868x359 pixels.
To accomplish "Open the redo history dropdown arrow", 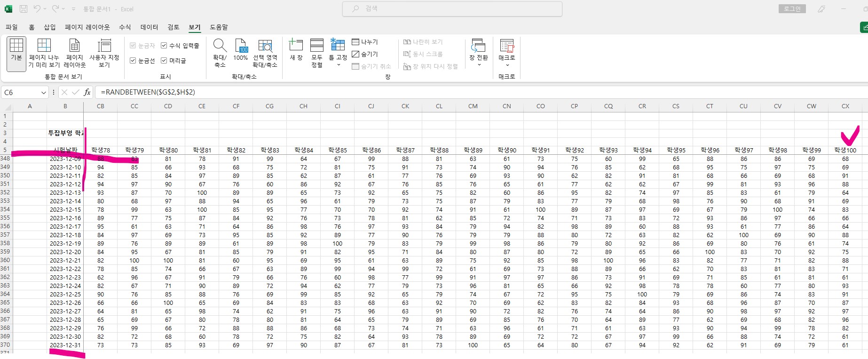I will coord(63,9).
